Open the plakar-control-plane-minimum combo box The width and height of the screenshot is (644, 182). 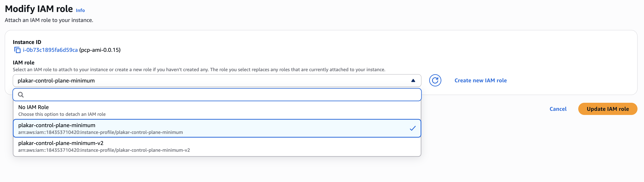tap(217, 81)
